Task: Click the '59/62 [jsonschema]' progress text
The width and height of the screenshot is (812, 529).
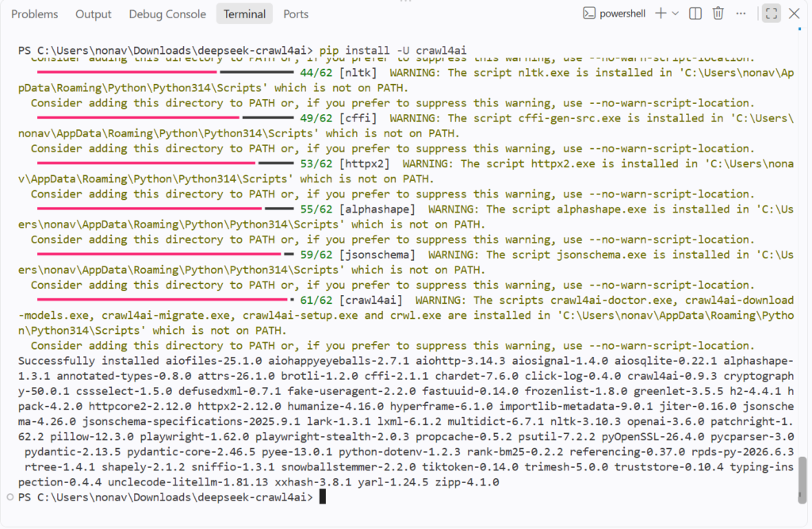Action: click(358, 255)
